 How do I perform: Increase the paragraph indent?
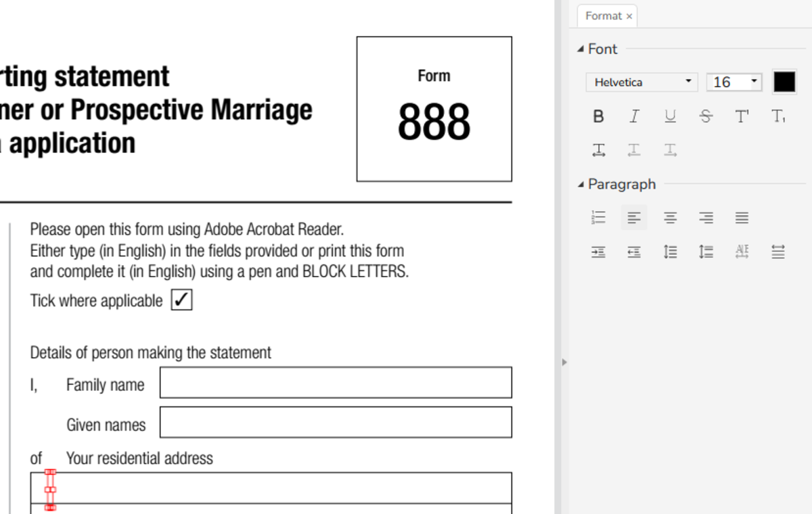598,251
